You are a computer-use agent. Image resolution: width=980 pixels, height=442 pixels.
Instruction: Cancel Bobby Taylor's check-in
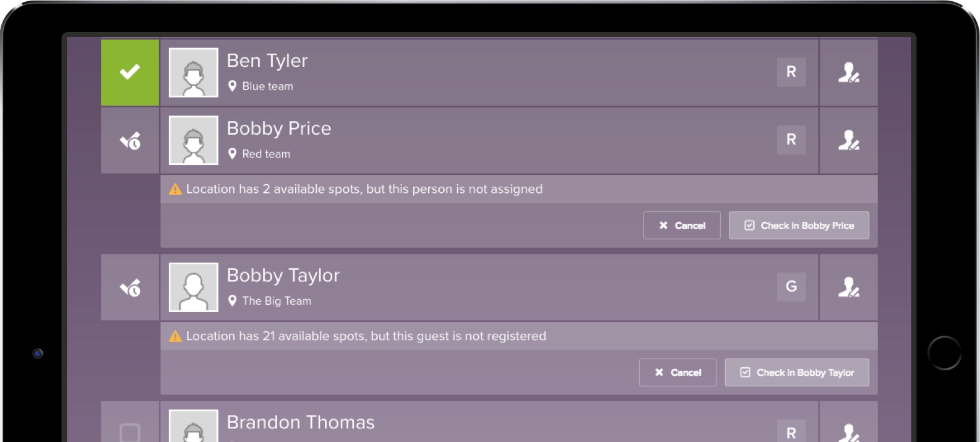(x=677, y=373)
